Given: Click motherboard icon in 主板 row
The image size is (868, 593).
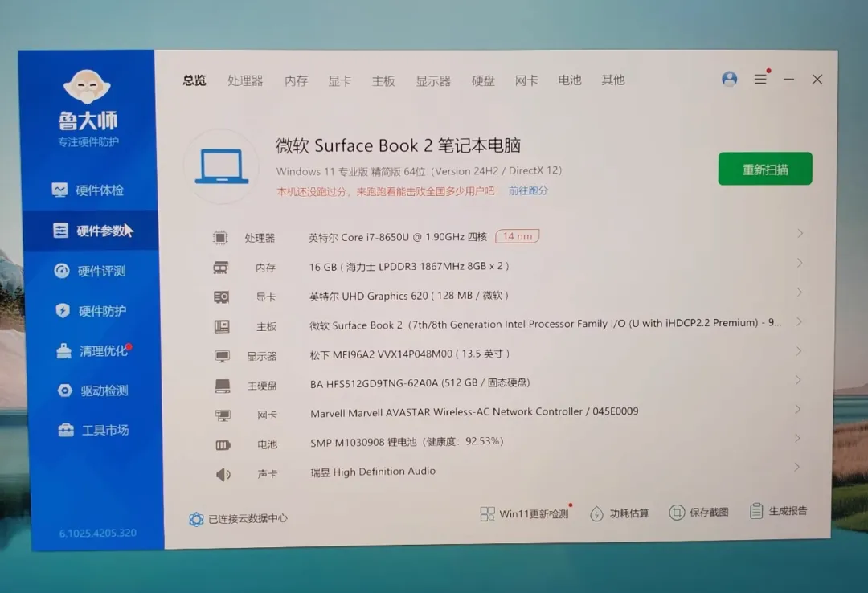Looking at the screenshot, I should click(222, 327).
